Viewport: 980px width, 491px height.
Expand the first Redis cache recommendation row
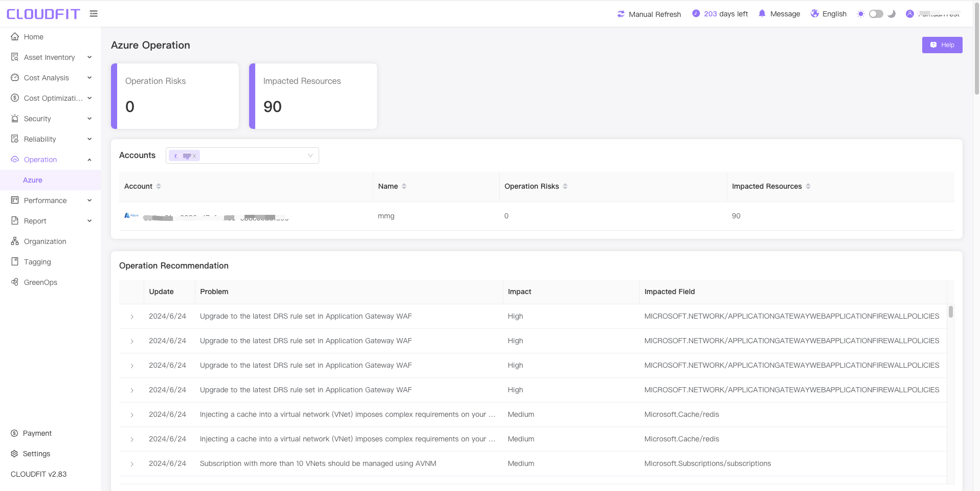[x=132, y=415]
